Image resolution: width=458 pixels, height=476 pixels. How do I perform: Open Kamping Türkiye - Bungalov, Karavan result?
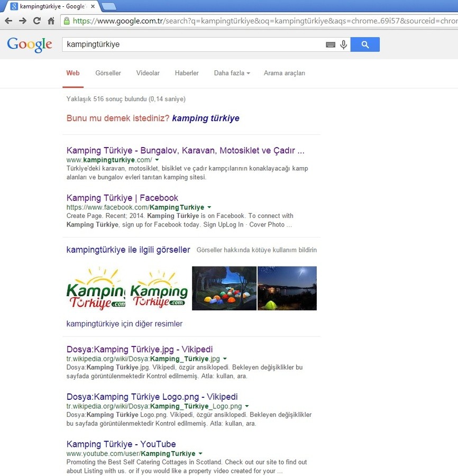pos(185,150)
